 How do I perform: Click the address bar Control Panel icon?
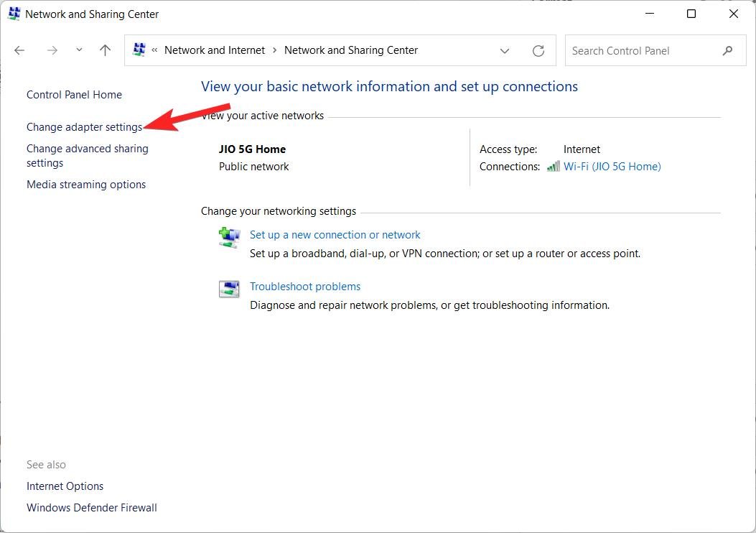(139, 50)
